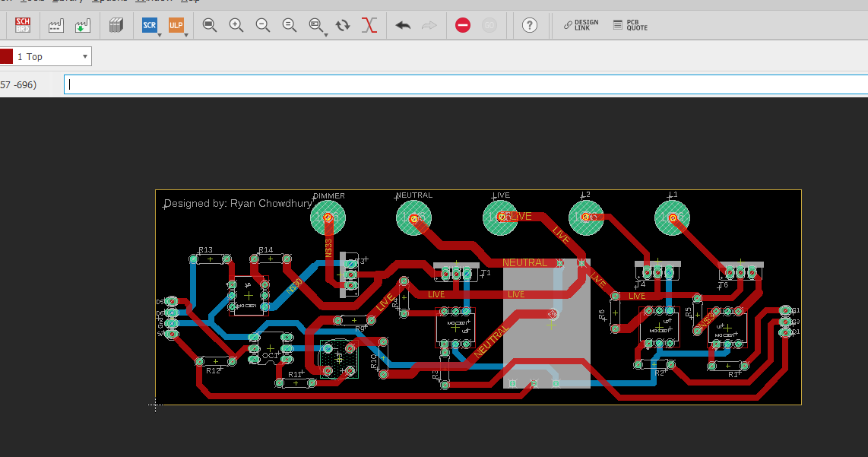The width and height of the screenshot is (868, 457).
Task: Click the SCH/BRD switch-to-schematic icon
Action: pyautogui.click(x=23, y=25)
